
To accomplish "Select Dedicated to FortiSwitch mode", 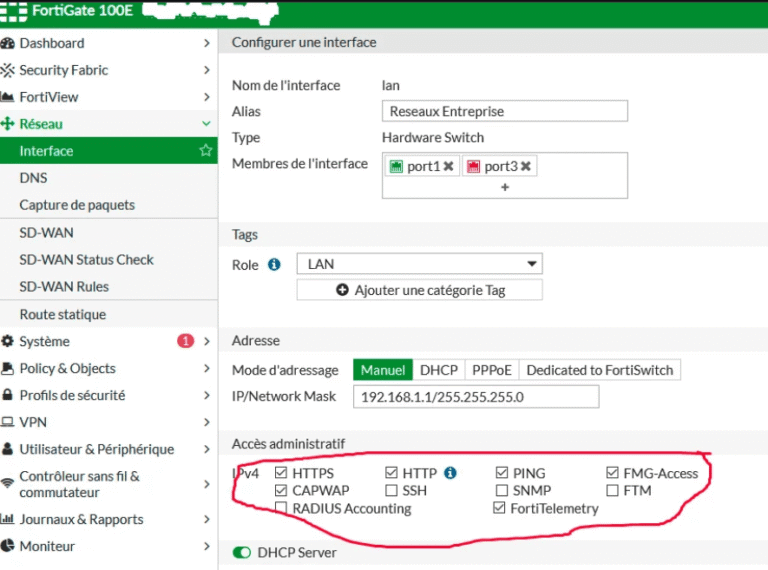I will pos(600,370).
